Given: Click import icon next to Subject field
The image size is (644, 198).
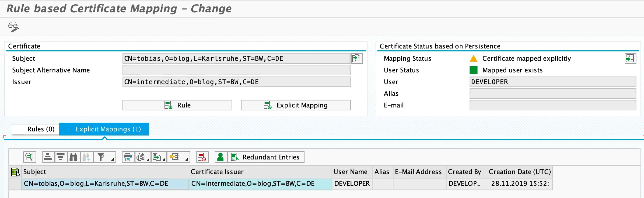Looking at the screenshot, I should [356, 58].
